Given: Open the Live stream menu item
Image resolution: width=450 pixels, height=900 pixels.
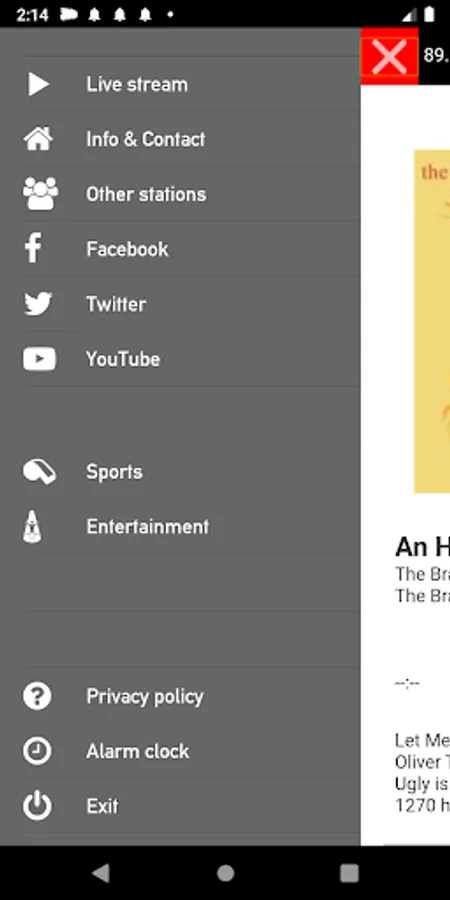Looking at the screenshot, I should pyautogui.click(x=180, y=84).
